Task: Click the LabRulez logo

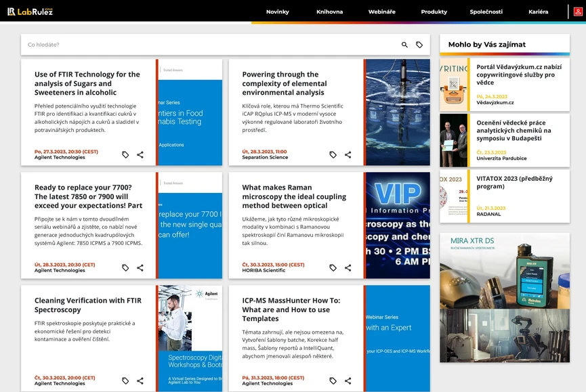Action: [30, 12]
